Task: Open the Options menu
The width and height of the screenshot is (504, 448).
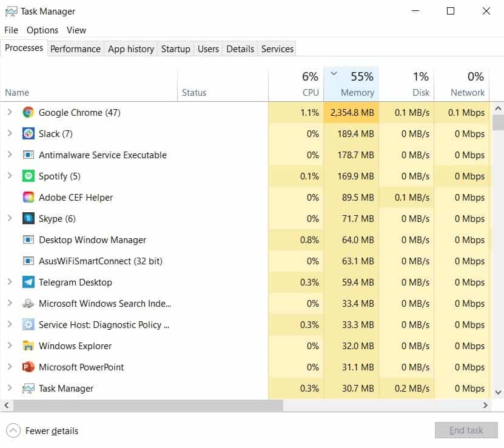Action: [42, 30]
